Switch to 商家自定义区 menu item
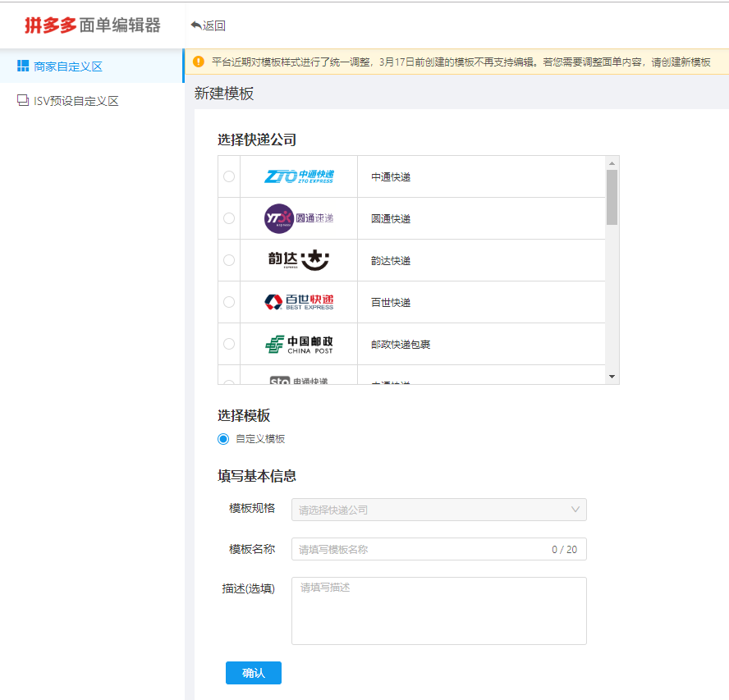729x700 pixels. click(x=92, y=66)
